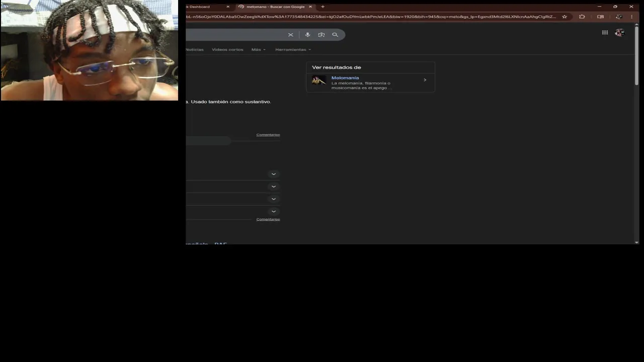Clear the Google search box with the X
Image resolution: width=644 pixels, height=362 pixels.
click(290, 35)
